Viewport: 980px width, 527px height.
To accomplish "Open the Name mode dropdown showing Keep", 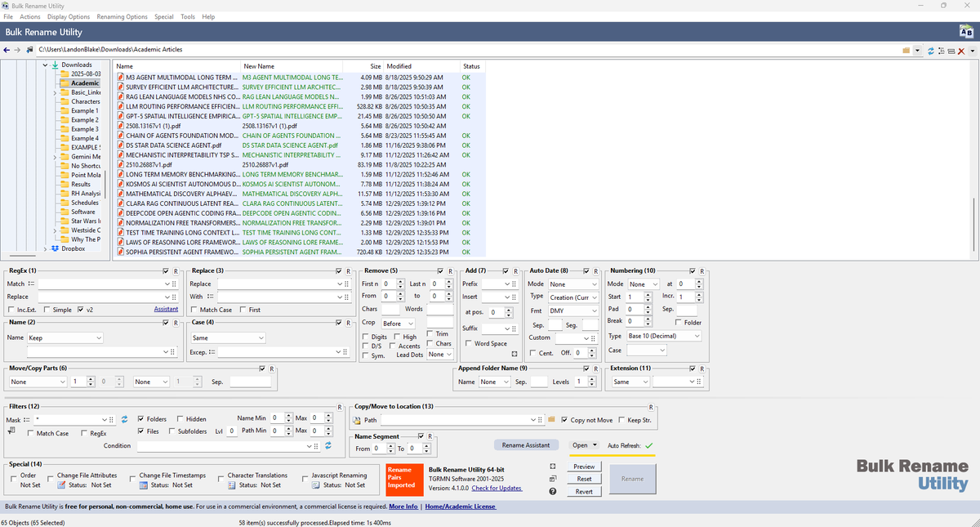I will click(65, 337).
